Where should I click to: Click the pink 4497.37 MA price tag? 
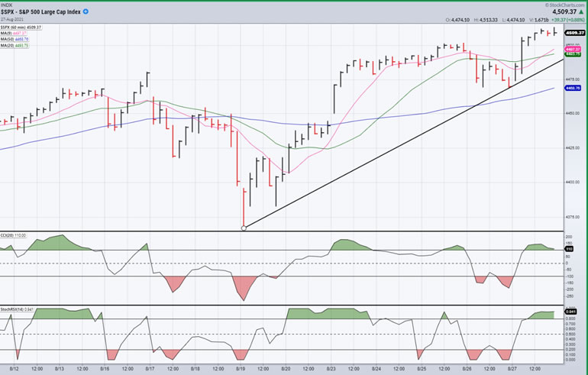point(573,50)
